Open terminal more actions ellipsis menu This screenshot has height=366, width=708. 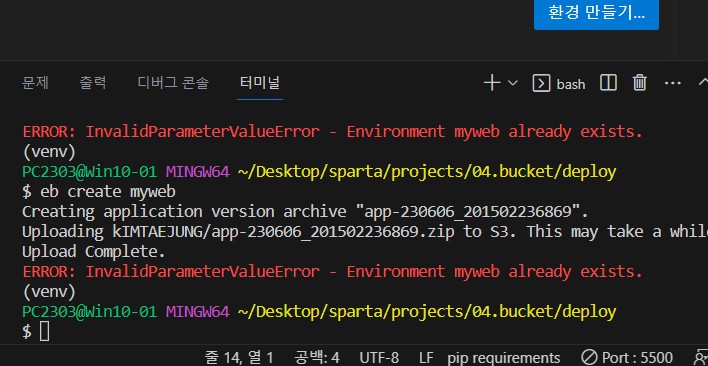point(673,83)
